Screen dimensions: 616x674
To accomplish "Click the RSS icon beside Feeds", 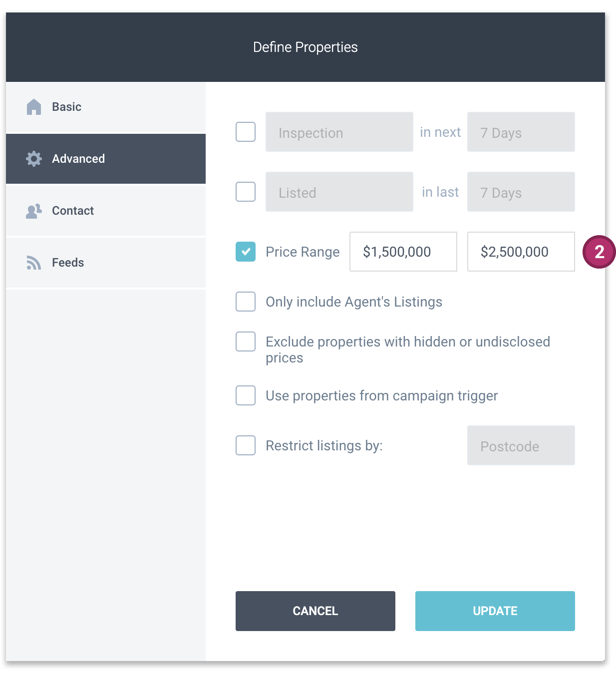I will [33, 263].
